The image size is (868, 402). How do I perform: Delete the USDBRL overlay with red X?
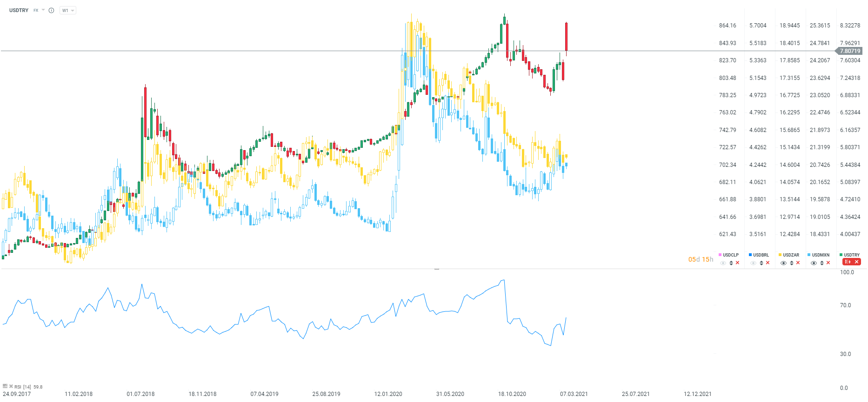pyautogui.click(x=768, y=263)
